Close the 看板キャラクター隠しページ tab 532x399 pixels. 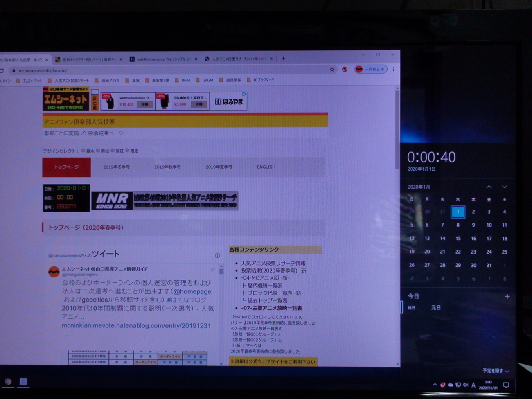pos(121,59)
